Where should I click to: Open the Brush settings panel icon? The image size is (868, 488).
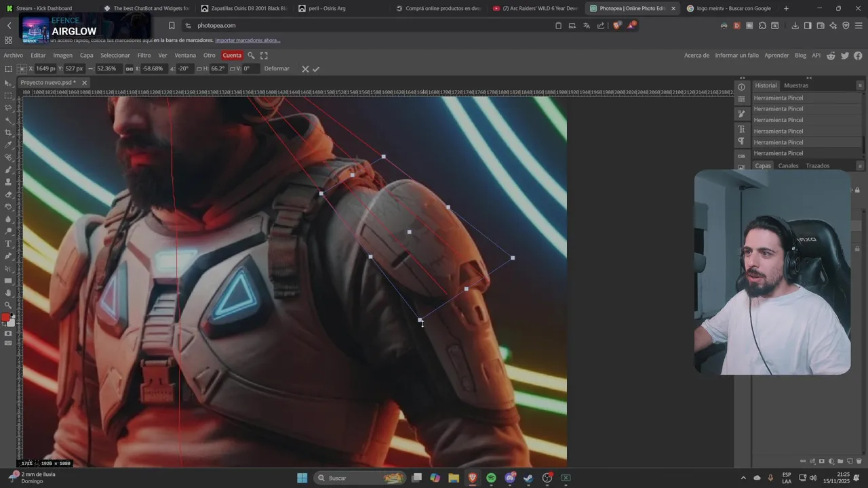tap(741, 114)
